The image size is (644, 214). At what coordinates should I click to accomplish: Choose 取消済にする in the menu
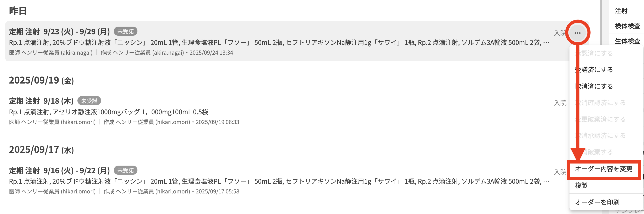(x=596, y=86)
